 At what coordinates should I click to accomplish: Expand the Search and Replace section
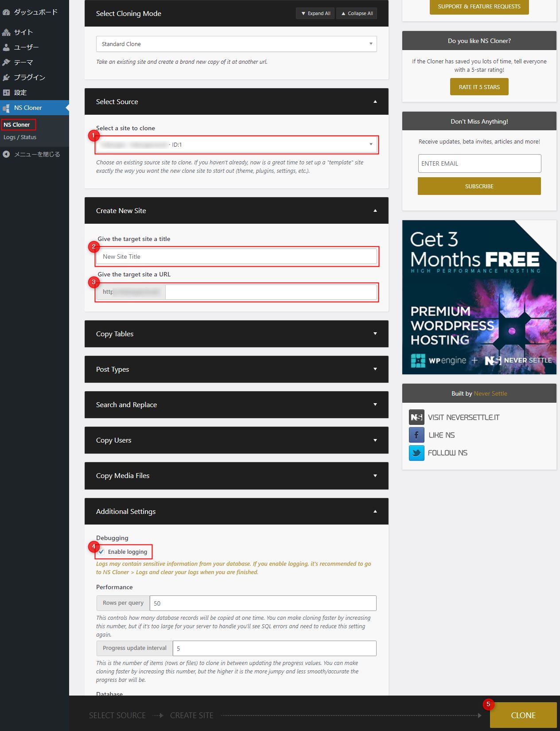236,404
